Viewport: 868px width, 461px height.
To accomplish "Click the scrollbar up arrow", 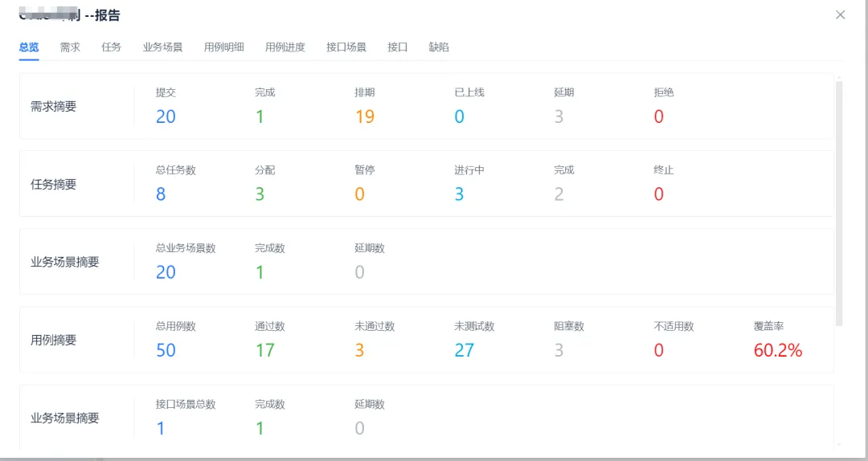I will pyautogui.click(x=839, y=78).
